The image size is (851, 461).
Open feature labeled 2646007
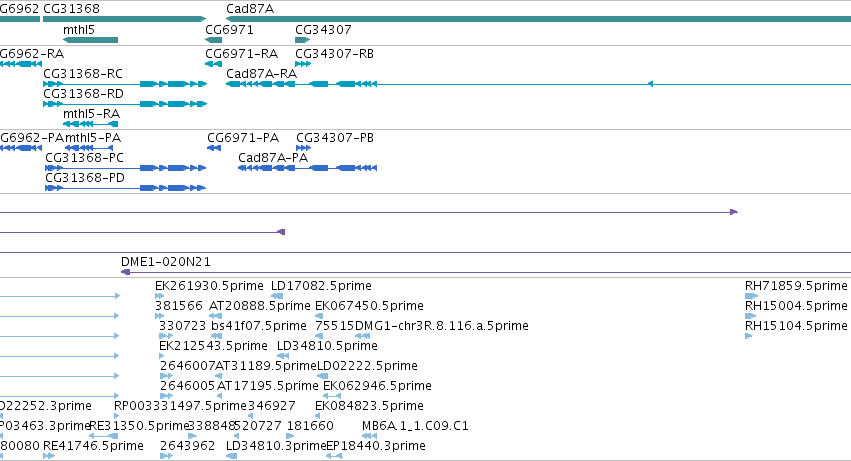point(188,366)
